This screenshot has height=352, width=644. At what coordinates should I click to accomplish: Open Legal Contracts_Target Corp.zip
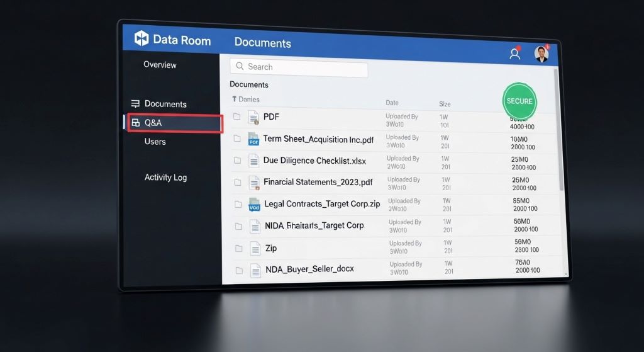click(322, 204)
